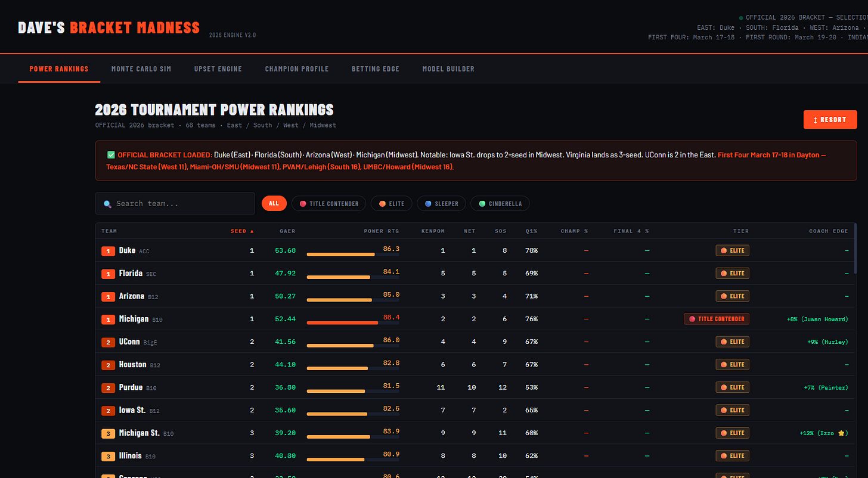The image size is (868, 478).
Task: Click Arizona's seed badge icon
Action: 108,296
